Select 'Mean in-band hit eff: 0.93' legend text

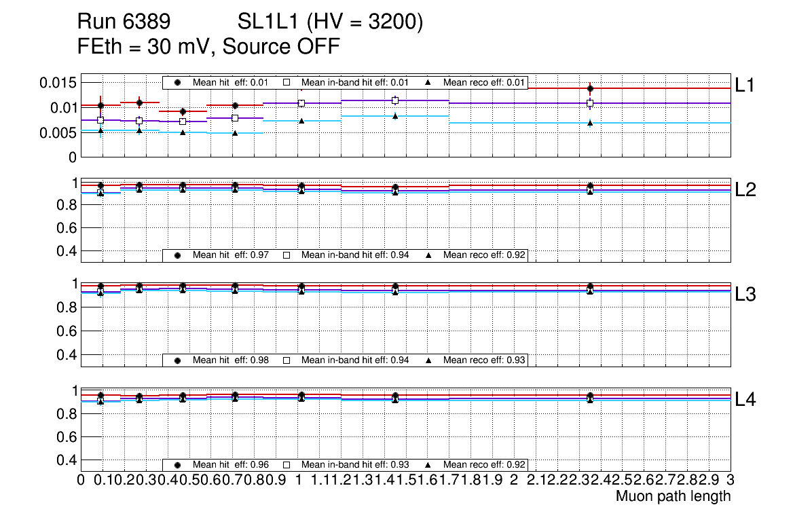click(355, 465)
